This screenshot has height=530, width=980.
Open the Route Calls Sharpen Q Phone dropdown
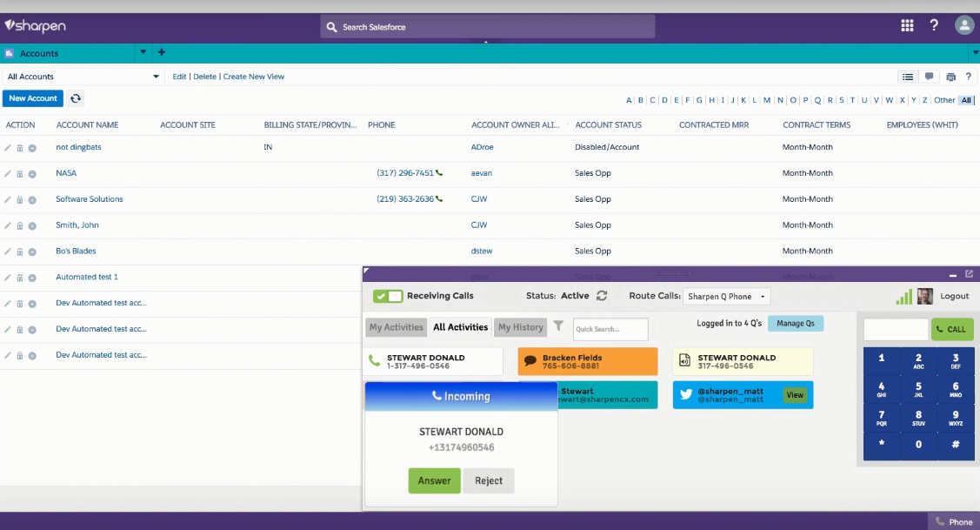pyautogui.click(x=726, y=296)
